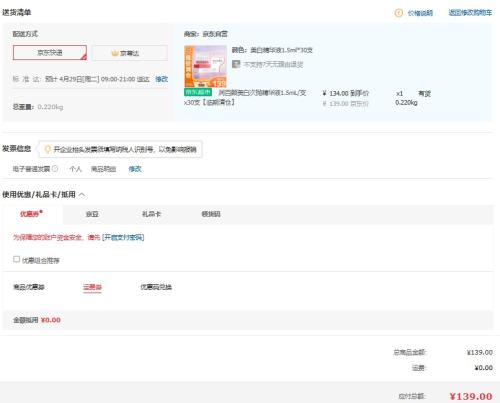Screen dimensions: 500x403
Task: Click 修改 next to delivery time
Action: (x=162, y=79)
